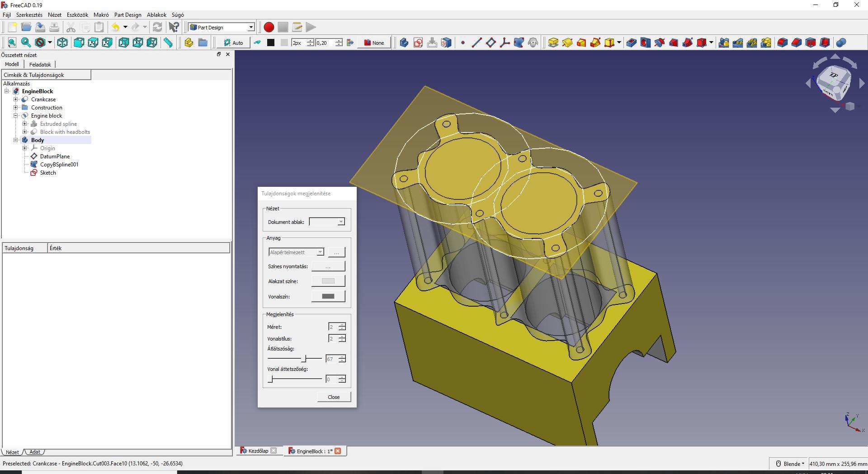Expand the Origin tree node
The height and width of the screenshot is (474, 868).
click(x=25, y=148)
